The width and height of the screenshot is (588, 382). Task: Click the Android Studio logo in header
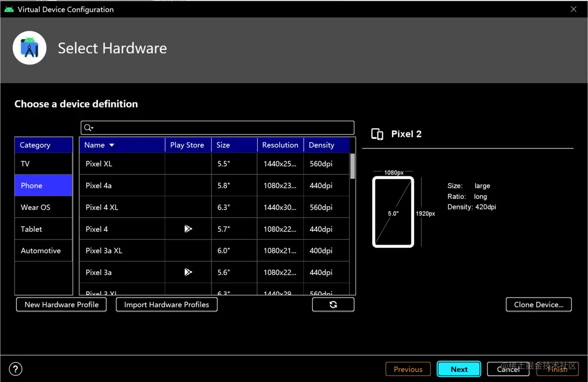(29, 48)
